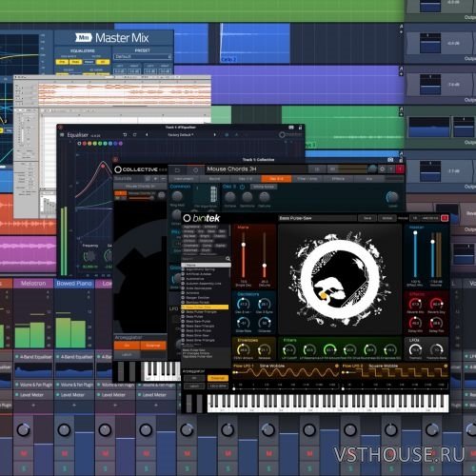
Task: Go to previous preset arrow in Equaliser
Action: (x=147, y=135)
